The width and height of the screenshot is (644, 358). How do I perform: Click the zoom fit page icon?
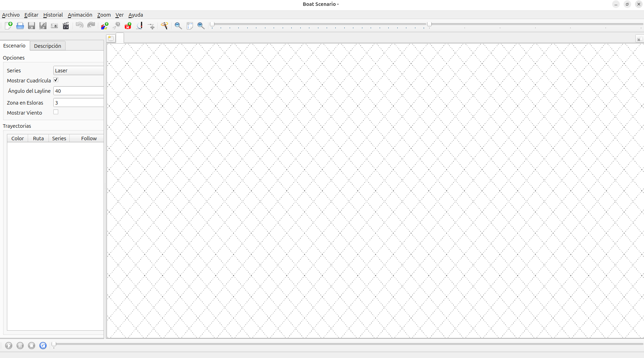[189, 26]
